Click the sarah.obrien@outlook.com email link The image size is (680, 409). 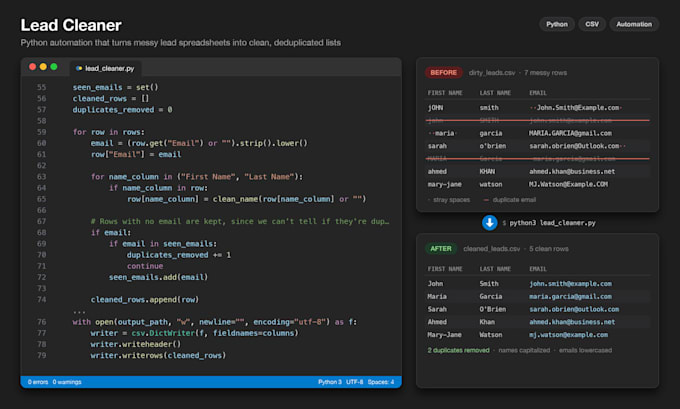coord(574,309)
